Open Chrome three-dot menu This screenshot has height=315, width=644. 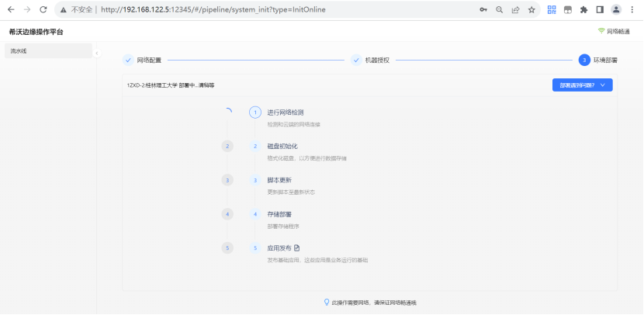632,10
